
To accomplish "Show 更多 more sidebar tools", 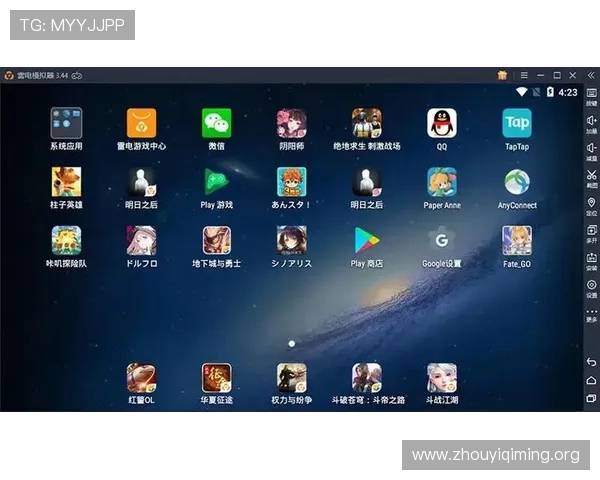I will tap(592, 316).
